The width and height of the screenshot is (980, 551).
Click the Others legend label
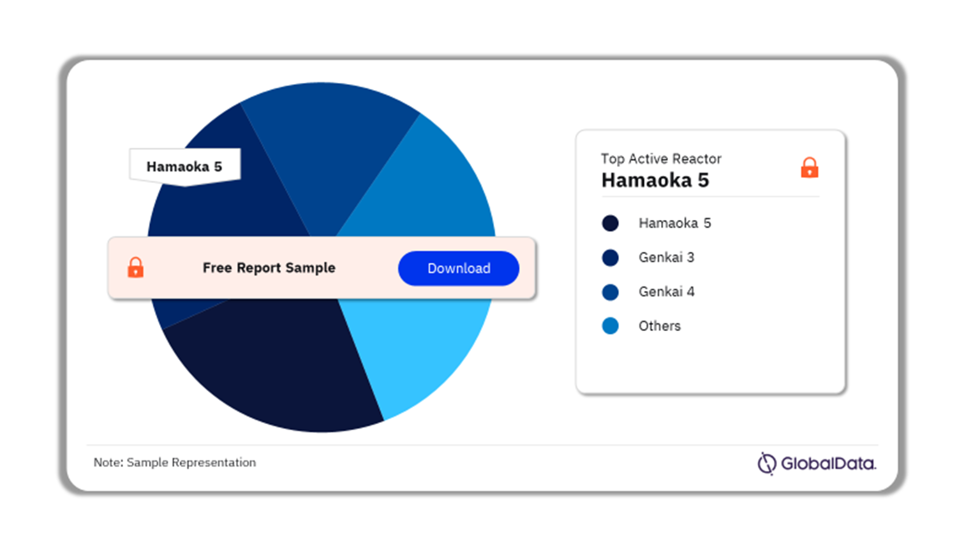(660, 326)
